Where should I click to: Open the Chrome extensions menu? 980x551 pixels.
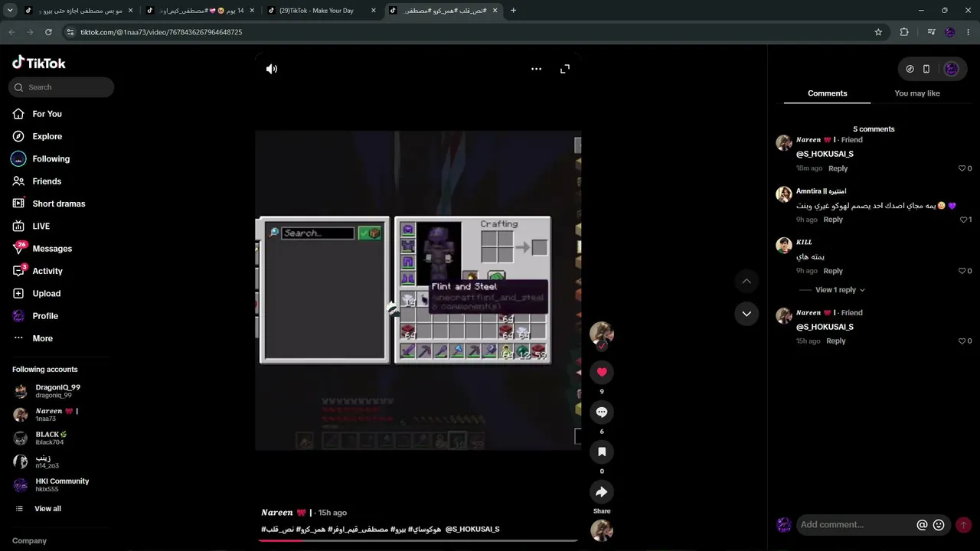click(x=904, y=32)
